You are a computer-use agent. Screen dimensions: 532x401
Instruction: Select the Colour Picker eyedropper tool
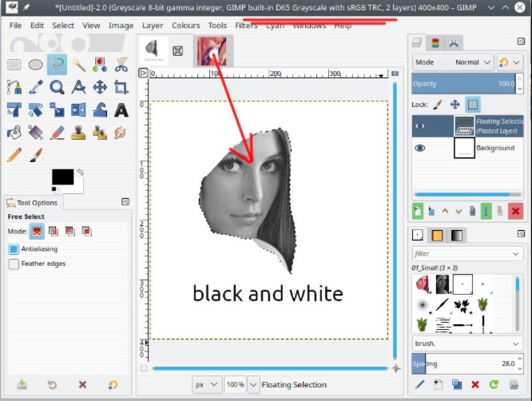tap(35, 87)
